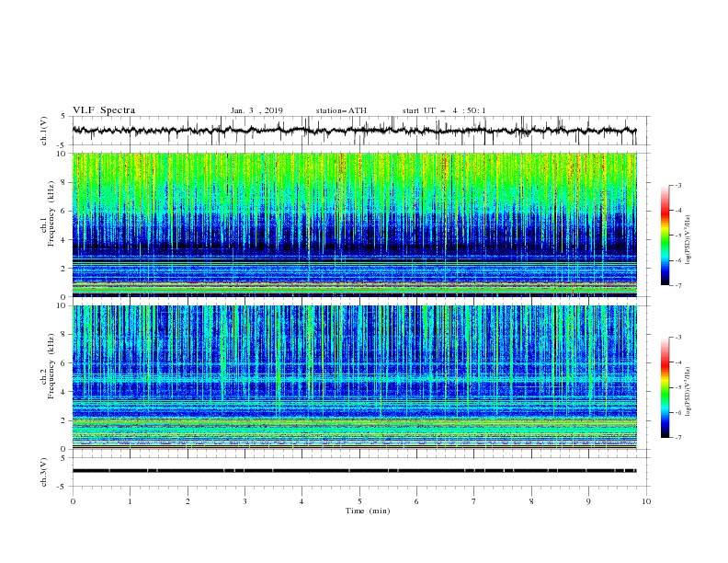Click the "station=ATH" label
The image size is (728, 563).
click(x=341, y=110)
